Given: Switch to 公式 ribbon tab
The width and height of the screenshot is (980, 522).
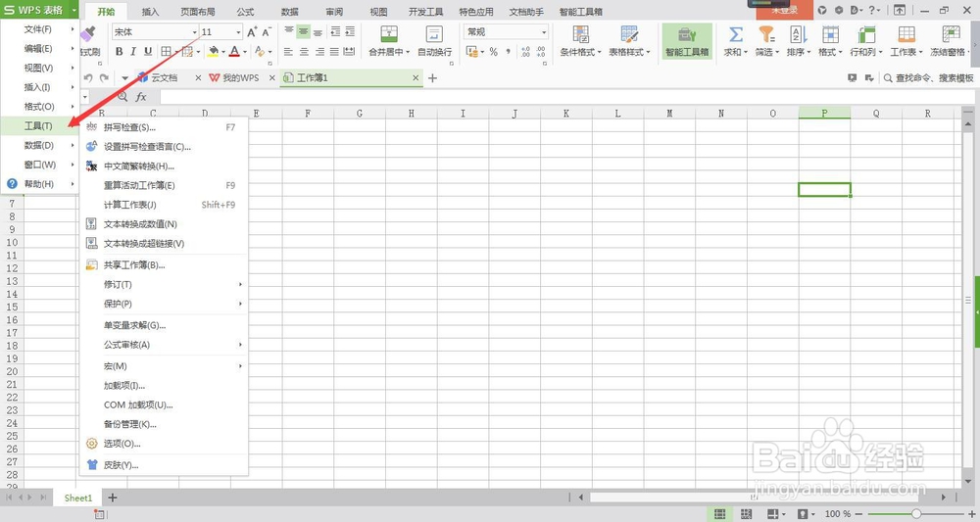Looking at the screenshot, I should 245,12.
